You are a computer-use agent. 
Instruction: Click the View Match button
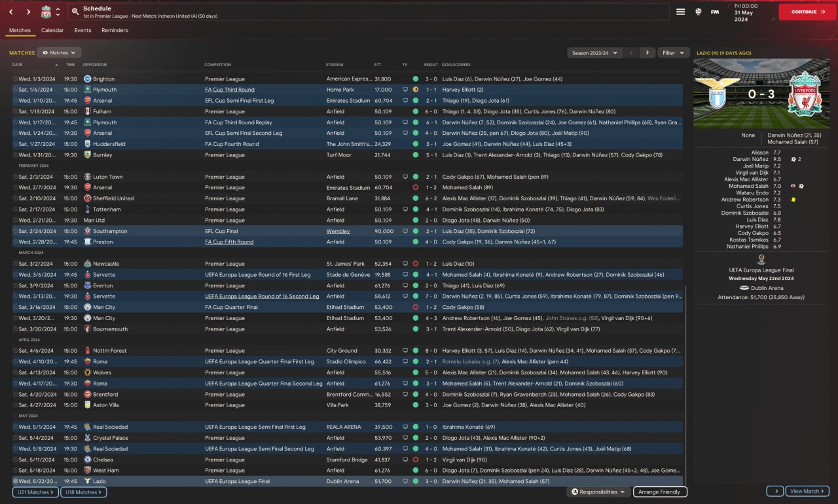point(808,492)
